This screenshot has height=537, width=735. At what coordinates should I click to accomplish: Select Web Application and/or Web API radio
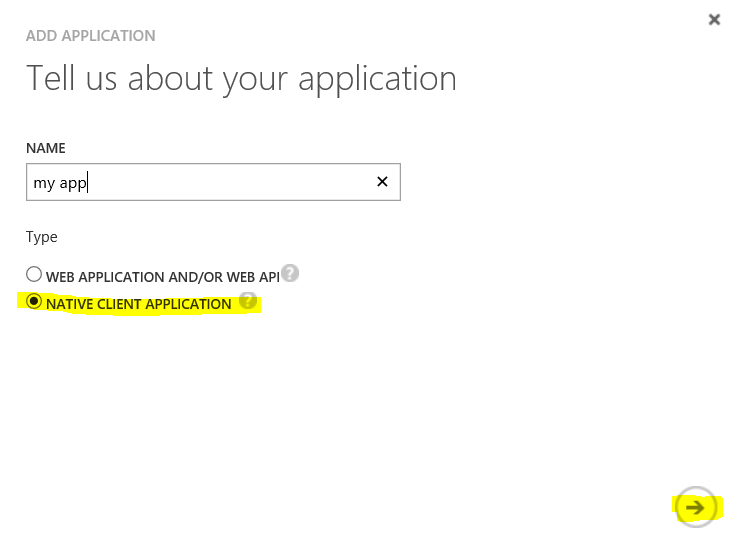34,274
